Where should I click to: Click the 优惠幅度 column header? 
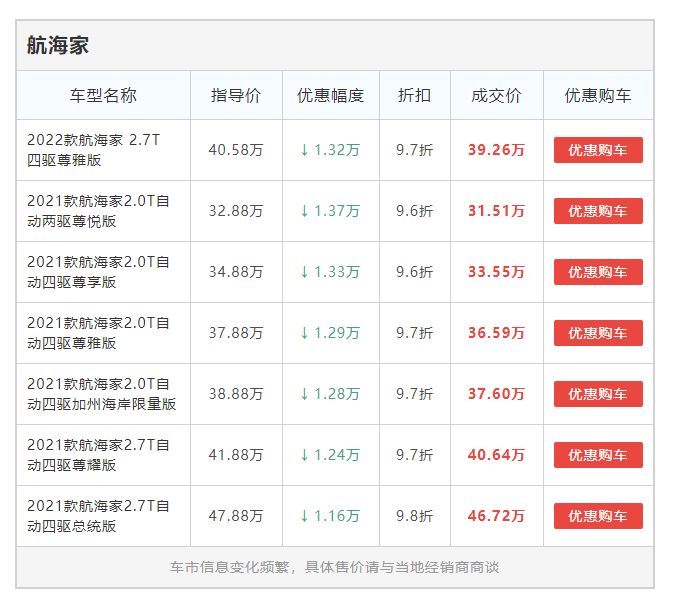click(x=331, y=95)
